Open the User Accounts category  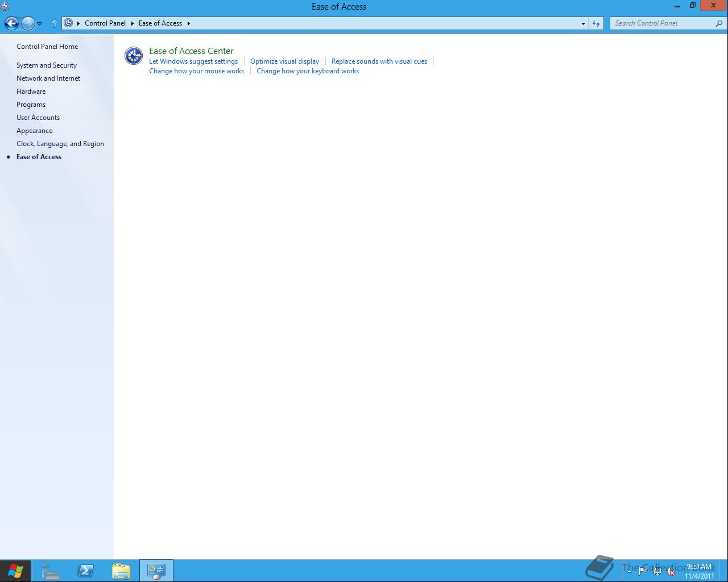pos(38,118)
